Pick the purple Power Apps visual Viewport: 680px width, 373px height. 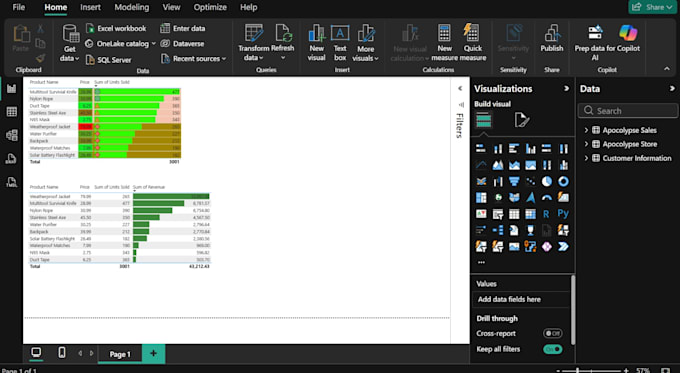point(547,247)
